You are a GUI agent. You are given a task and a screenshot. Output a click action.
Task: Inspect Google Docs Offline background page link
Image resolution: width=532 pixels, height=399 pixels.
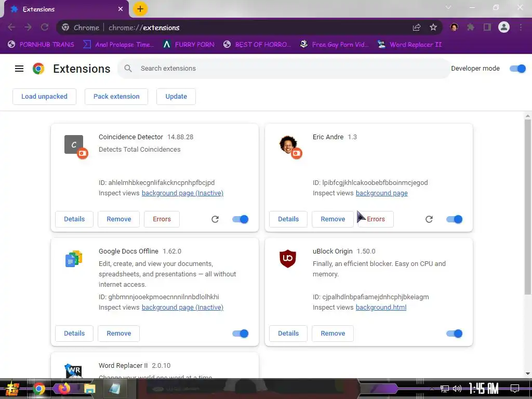[x=182, y=308]
